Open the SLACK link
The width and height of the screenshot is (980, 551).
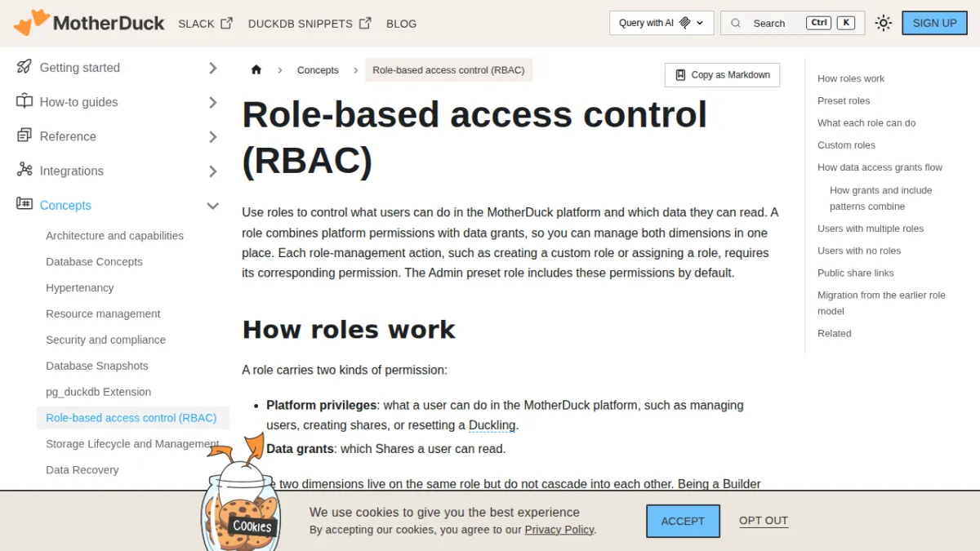(x=205, y=24)
